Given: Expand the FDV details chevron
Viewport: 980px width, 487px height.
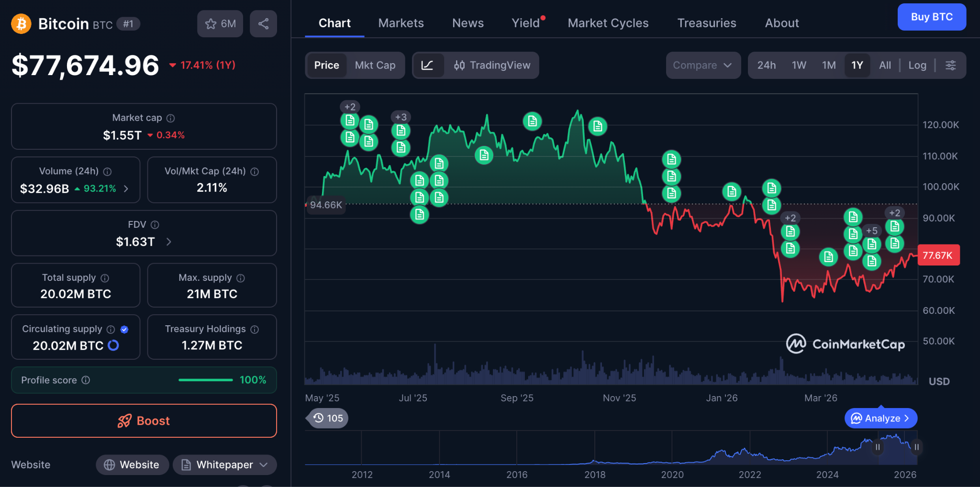Looking at the screenshot, I should coord(168,242).
